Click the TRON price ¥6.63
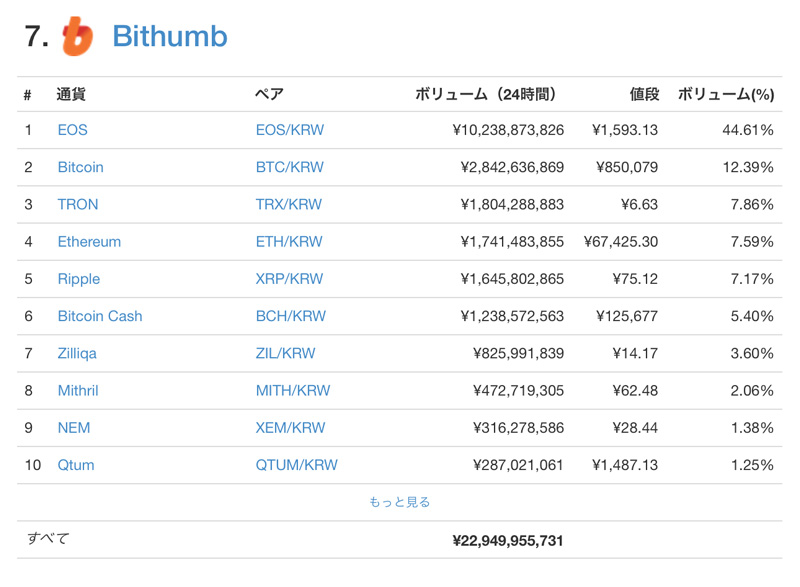The width and height of the screenshot is (800, 587). pyautogui.click(x=639, y=205)
